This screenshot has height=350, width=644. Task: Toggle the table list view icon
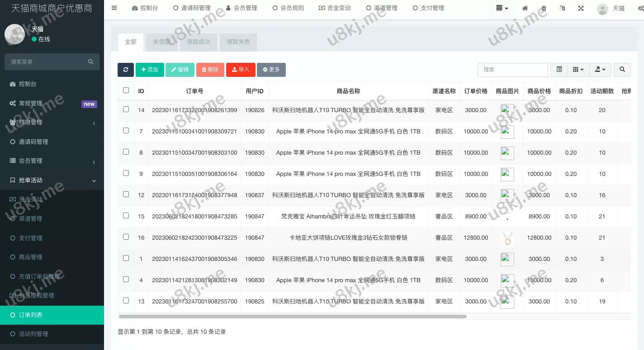coord(559,70)
